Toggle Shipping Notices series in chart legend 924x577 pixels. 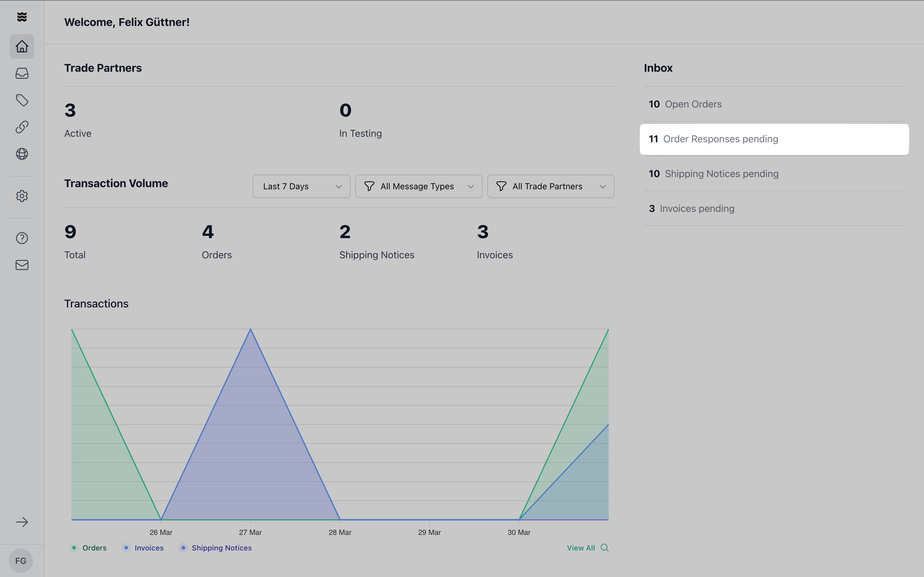[216, 548]
